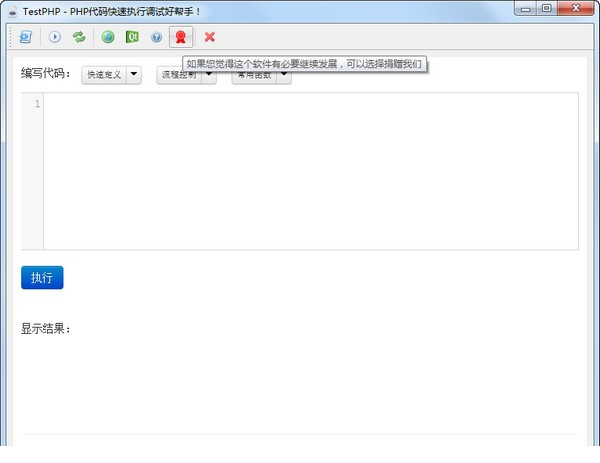Click the TestPHP title bar app icon

(13, 12)
